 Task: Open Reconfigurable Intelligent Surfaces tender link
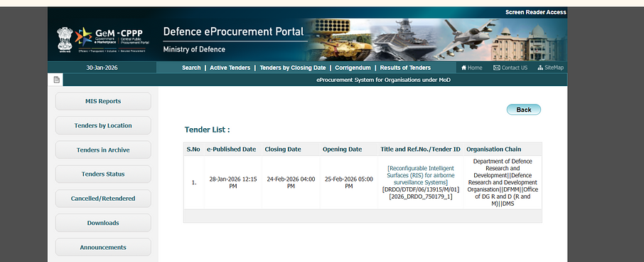[421, 175]
